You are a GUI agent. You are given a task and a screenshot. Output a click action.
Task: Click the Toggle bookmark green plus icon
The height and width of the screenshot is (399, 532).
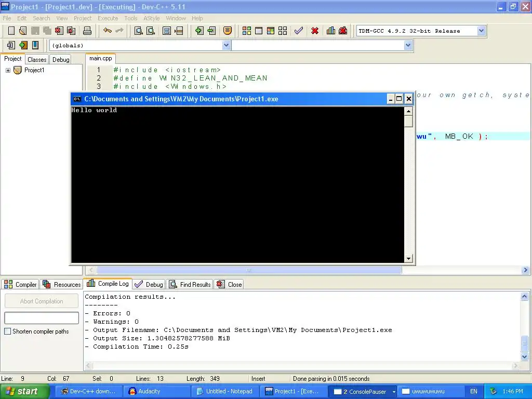point(23,45)
